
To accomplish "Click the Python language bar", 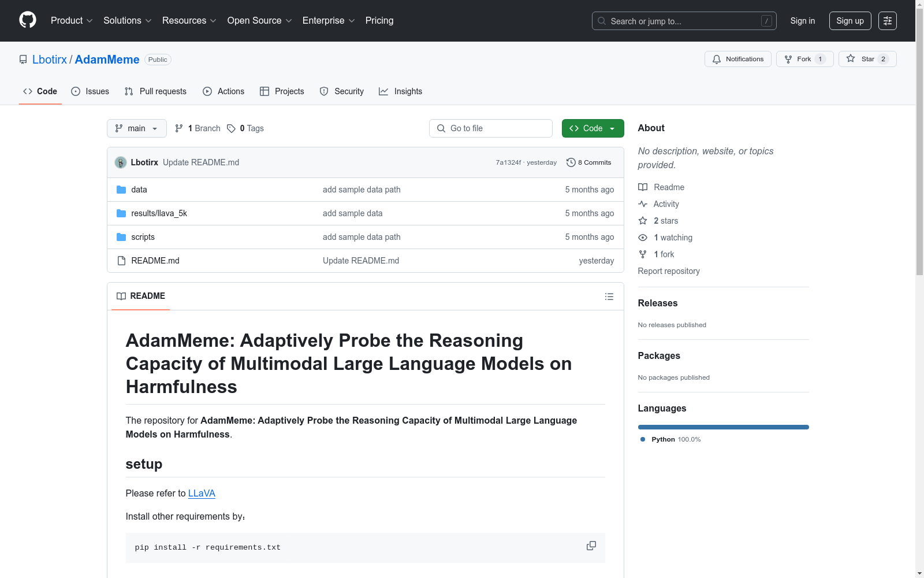I will click(x=724, y=427).
